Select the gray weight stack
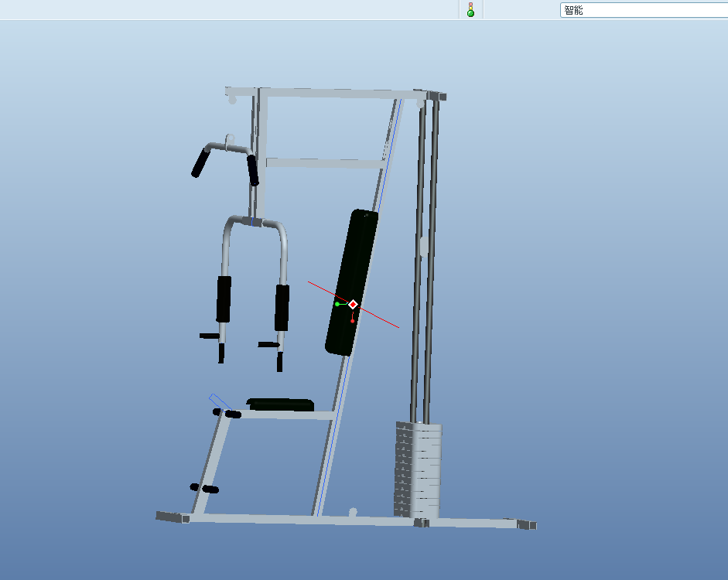 418,469
